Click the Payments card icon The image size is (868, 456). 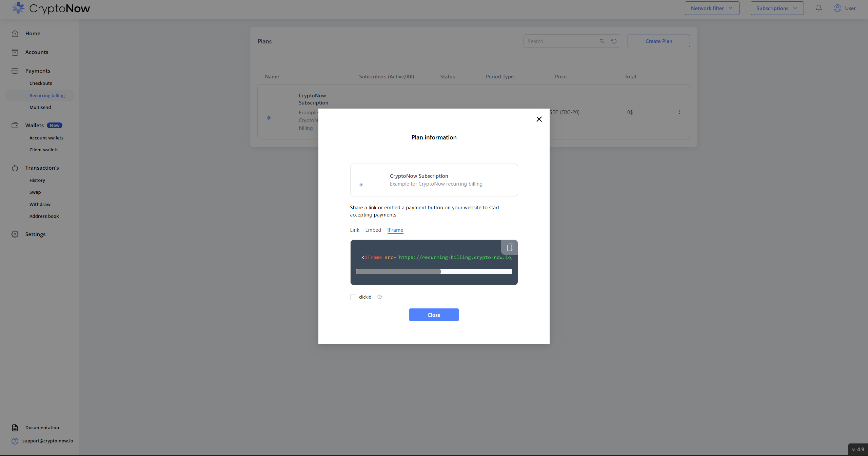pyautogui.click(x=15, y=71)
